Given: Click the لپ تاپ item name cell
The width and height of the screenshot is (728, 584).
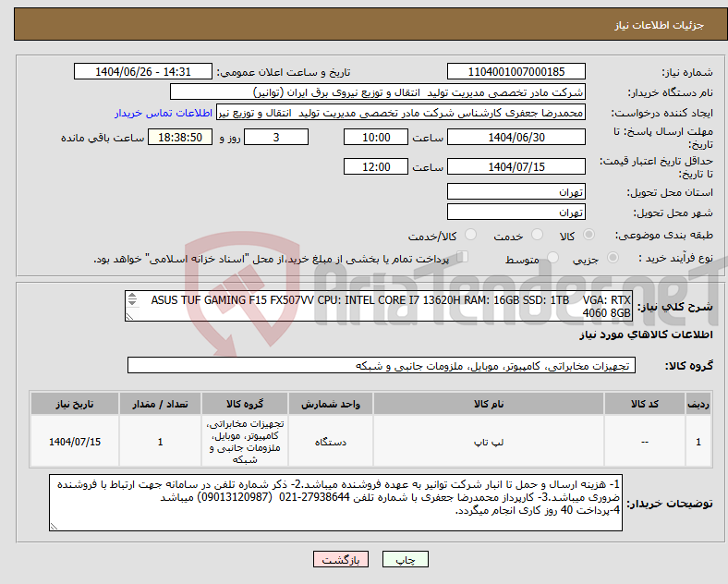Looking at the screenshot, I should [x=489, y=442].
